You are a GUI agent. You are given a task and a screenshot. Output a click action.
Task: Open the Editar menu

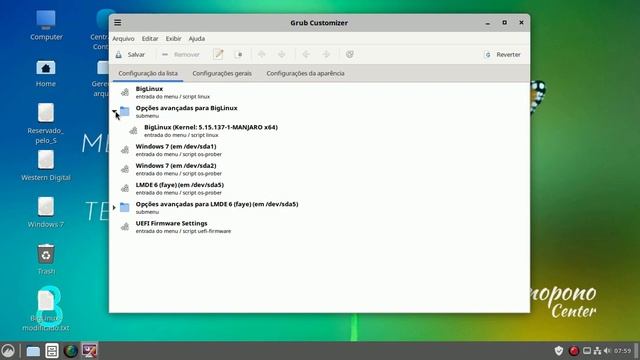point(150,38)
